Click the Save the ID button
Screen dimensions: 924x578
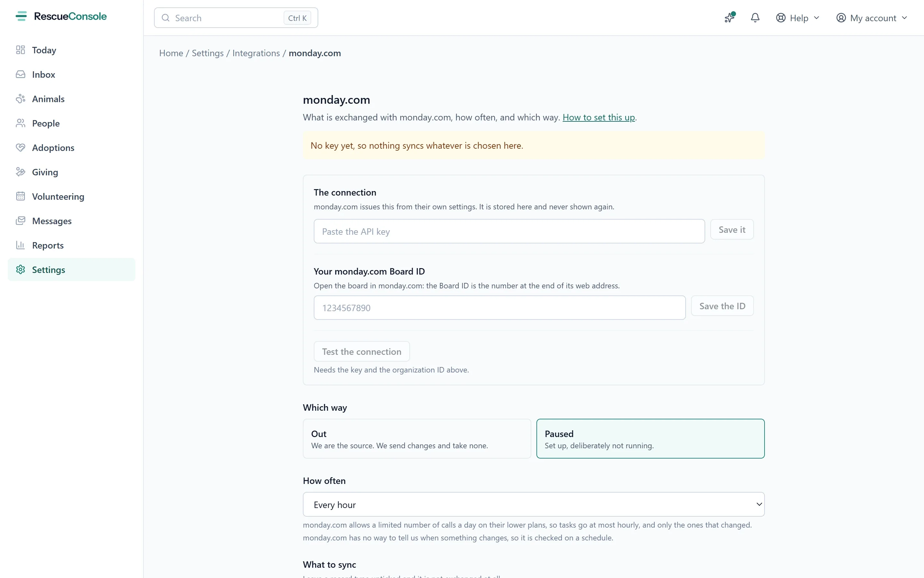[722, 306]
